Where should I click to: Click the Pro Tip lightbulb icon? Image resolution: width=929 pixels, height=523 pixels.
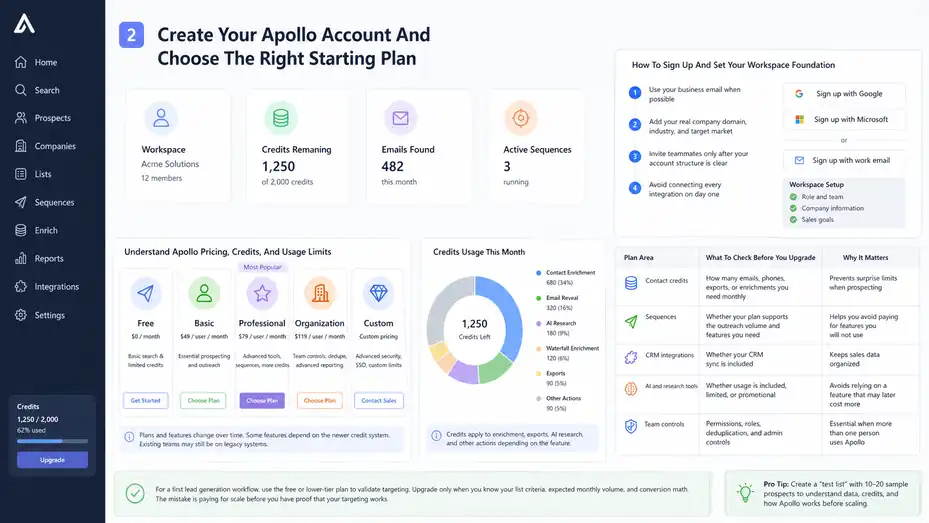point(745,492)
